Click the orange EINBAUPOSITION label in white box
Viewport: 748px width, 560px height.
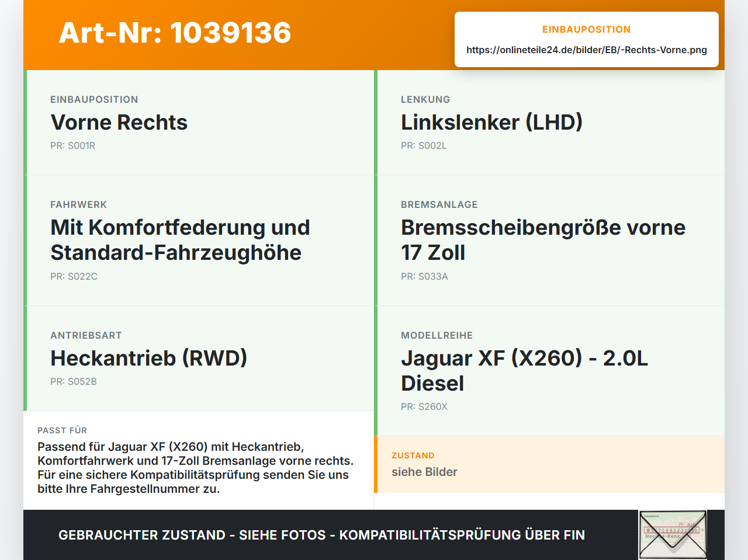[x=587, y=29]
